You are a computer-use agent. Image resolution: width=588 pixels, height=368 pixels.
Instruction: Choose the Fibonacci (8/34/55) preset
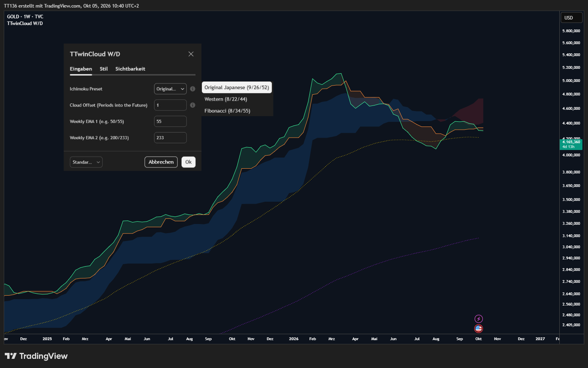[x=227, y=111]
